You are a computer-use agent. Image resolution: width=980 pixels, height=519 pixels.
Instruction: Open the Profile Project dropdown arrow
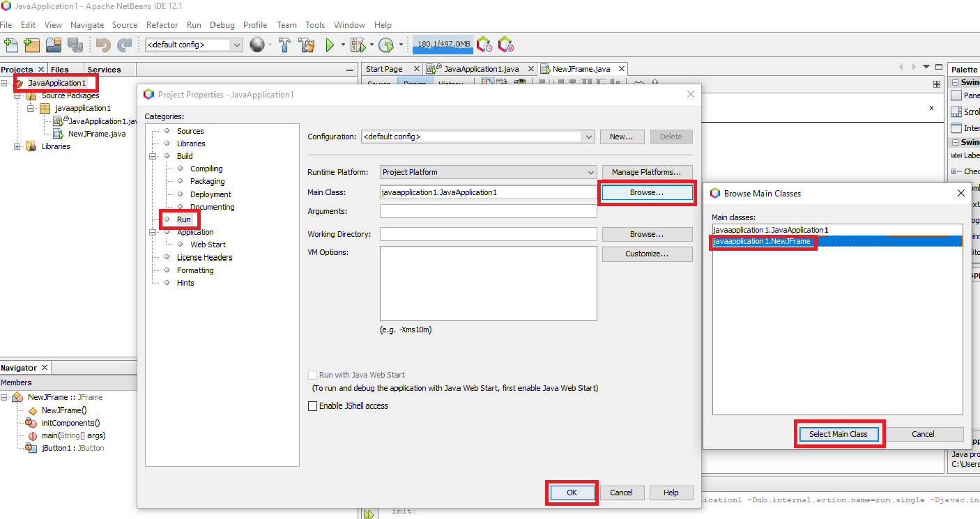401,45
